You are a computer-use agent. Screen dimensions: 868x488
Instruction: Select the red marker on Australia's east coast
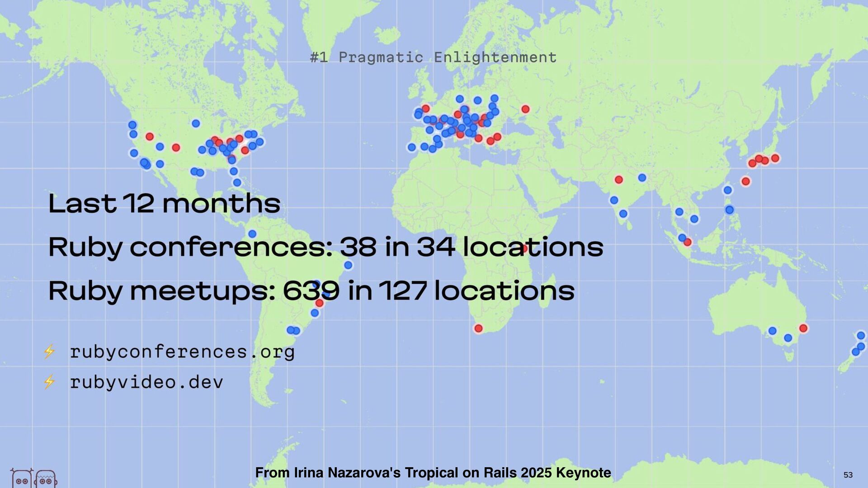(803, 328)
